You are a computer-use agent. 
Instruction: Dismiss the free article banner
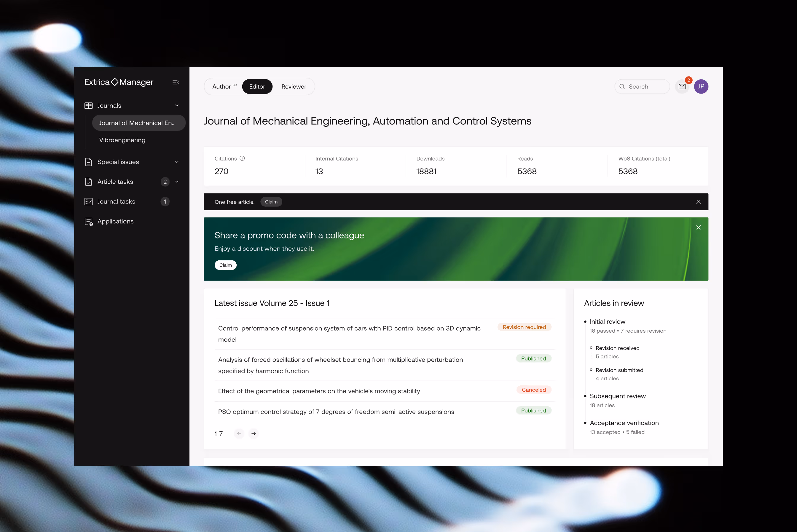click(x=698, y=202)
